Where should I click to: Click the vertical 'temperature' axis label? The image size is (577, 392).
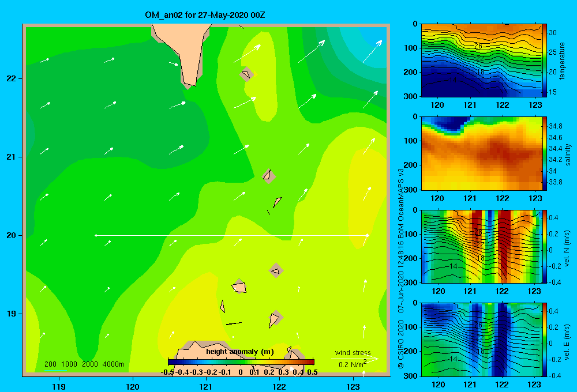coord(562,61)
